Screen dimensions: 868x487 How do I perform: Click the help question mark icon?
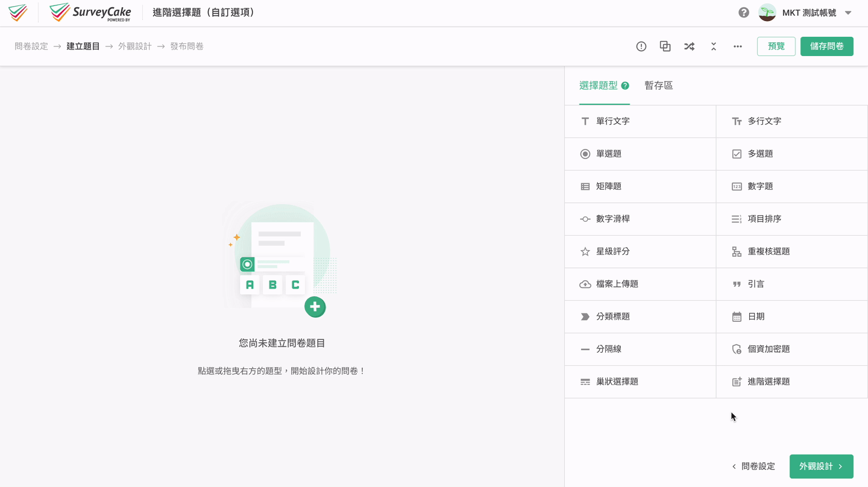(744, 13)
